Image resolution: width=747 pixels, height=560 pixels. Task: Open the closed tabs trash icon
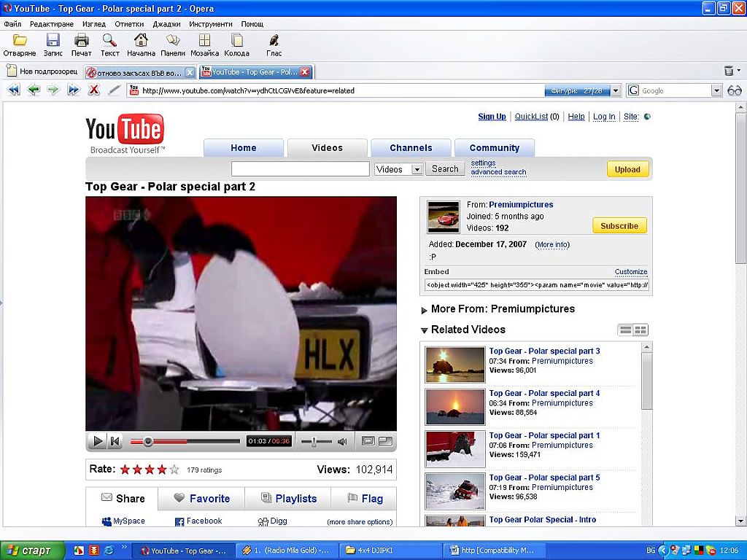click(x=729, y=71)
